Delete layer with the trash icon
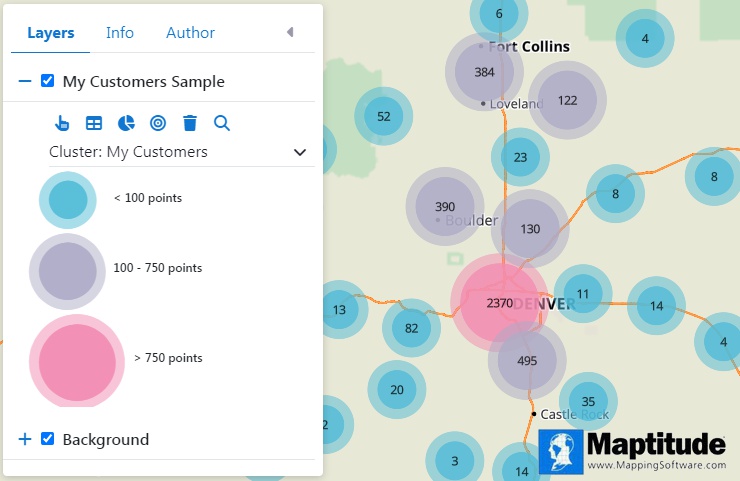This screenshot has height=481, width=740. (x=190, y=123)
